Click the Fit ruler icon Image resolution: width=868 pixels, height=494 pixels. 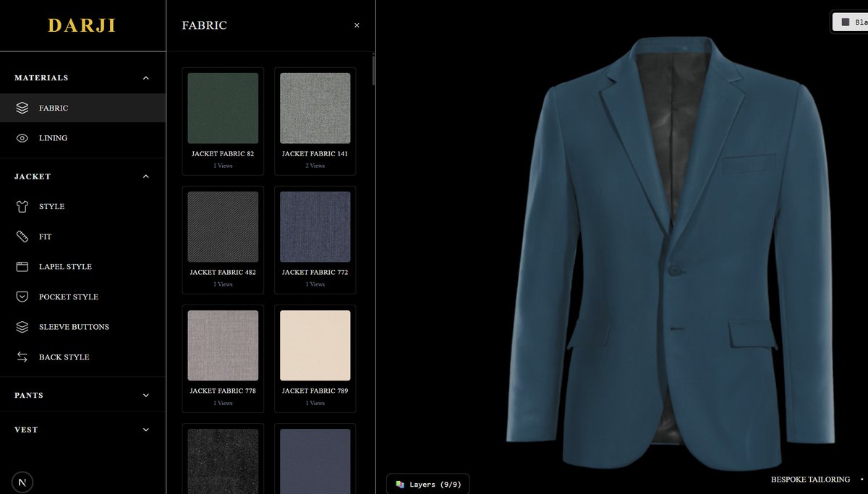point(22,237)
